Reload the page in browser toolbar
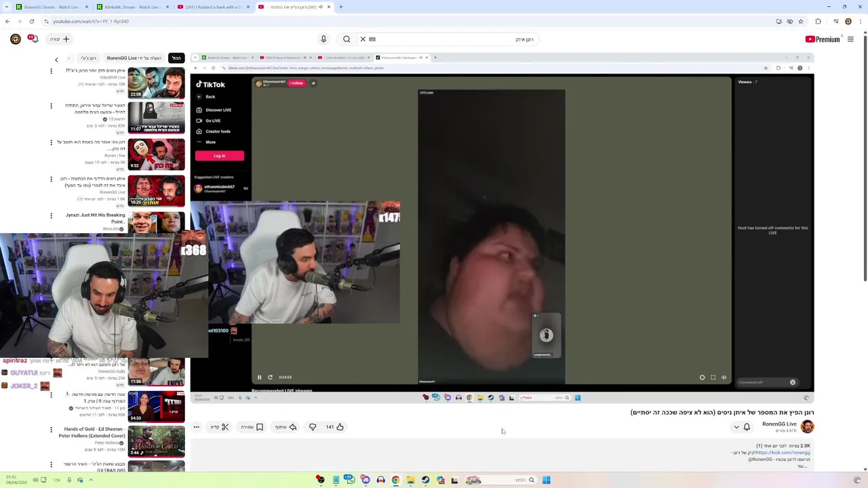 (x=31, y=21)
